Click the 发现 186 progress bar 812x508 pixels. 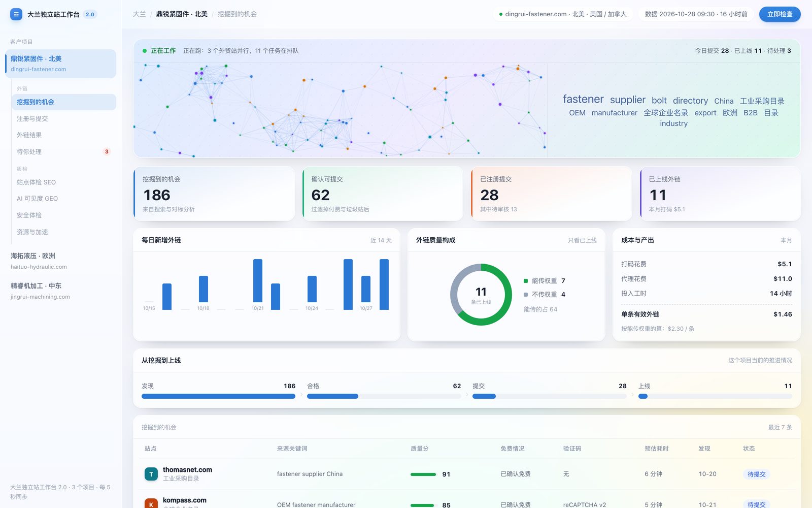click(x=218, y=396)
